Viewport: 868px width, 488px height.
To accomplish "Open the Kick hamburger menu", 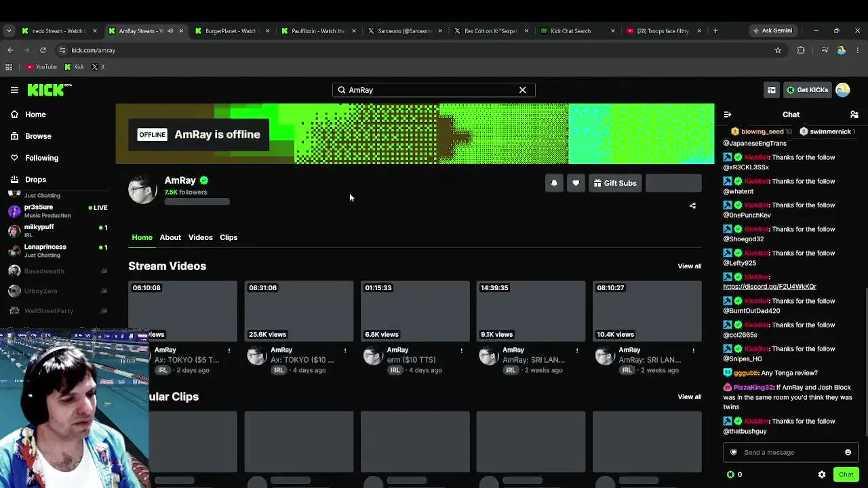I will click(14, 89).
